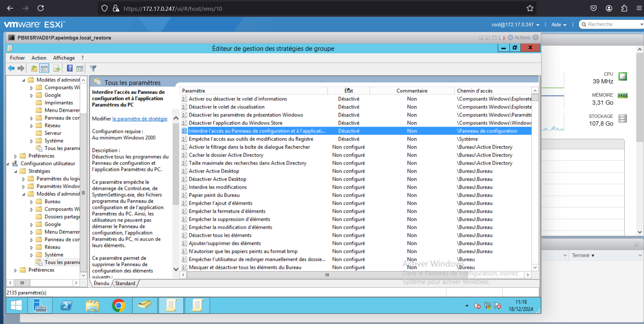
Task: Collapse the Configuration utilisateur node
Action: click(8, 164)
